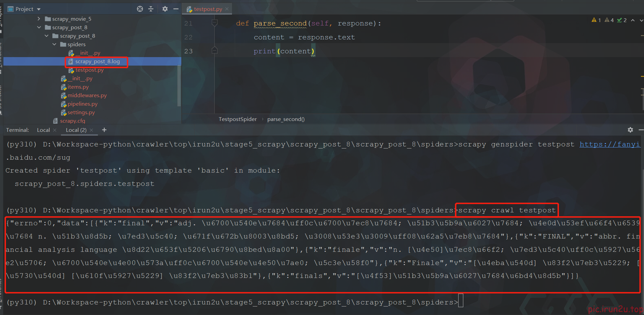Image resolution: width=644 pixels, height=315 pixels.
Task: Click the Project tree vertical scrollbar
Action: tap(179, 85)
